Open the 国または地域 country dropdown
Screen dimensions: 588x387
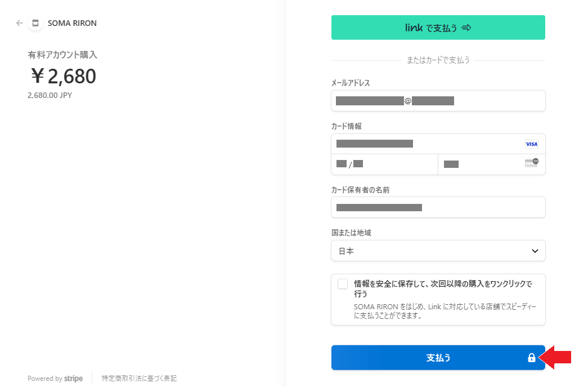[438, 251]
